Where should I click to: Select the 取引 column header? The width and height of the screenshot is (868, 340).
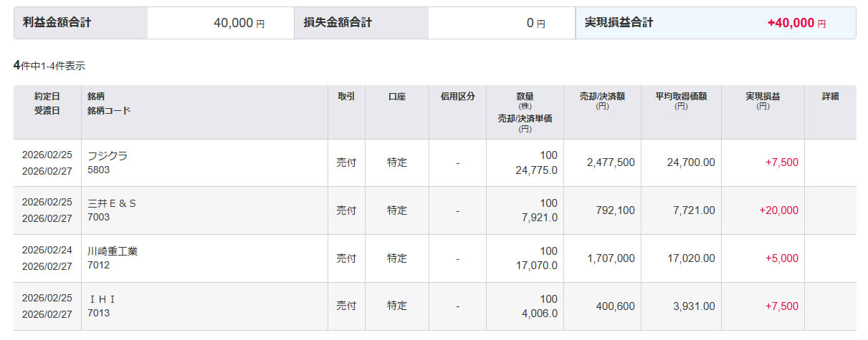pyautogui.click(x=346, y=97)
